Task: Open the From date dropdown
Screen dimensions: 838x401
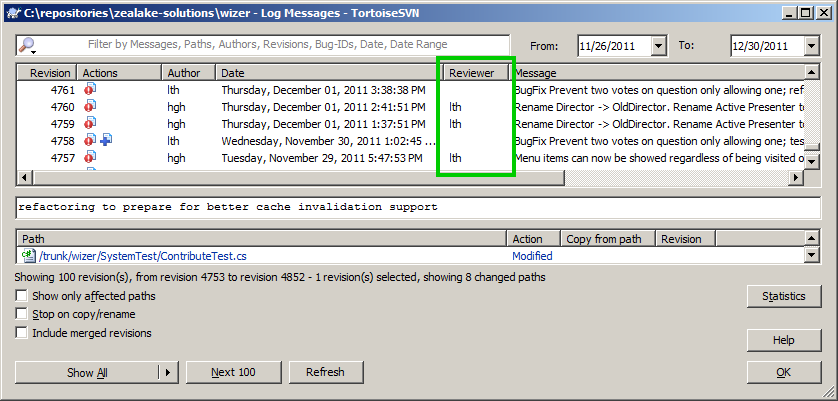Action: click(658, 45)
